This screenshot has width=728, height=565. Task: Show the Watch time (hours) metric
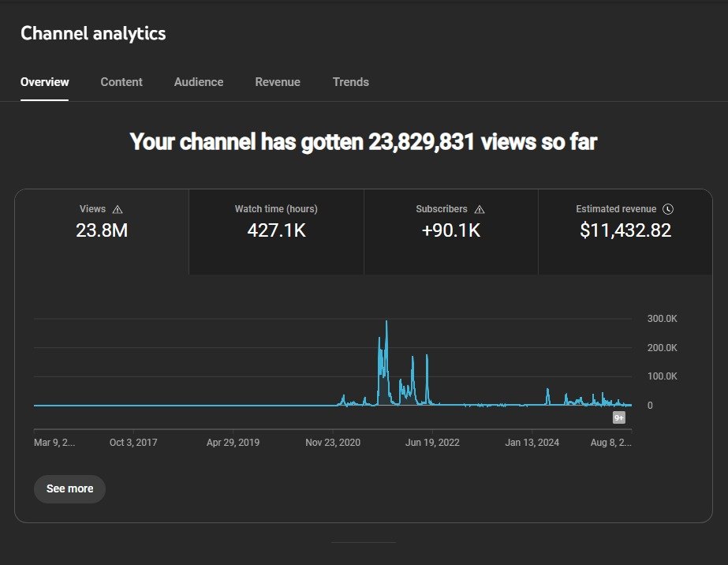coord(276,231)
